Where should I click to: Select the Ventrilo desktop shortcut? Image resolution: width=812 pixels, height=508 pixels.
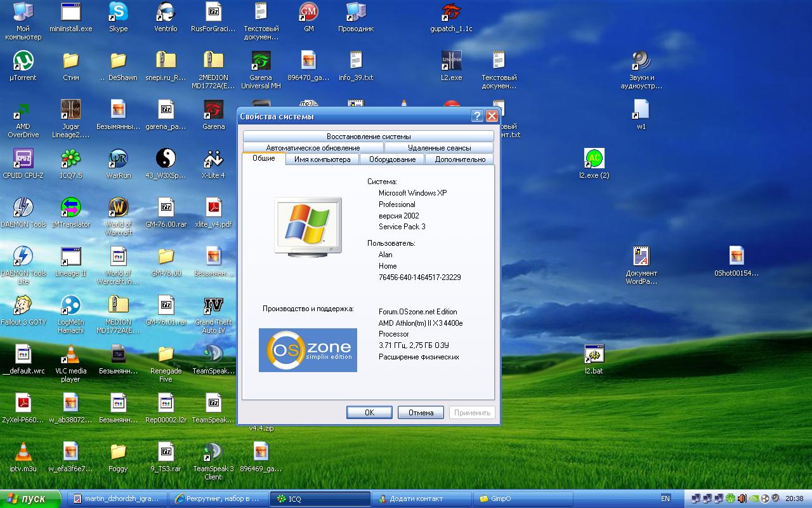166,18
